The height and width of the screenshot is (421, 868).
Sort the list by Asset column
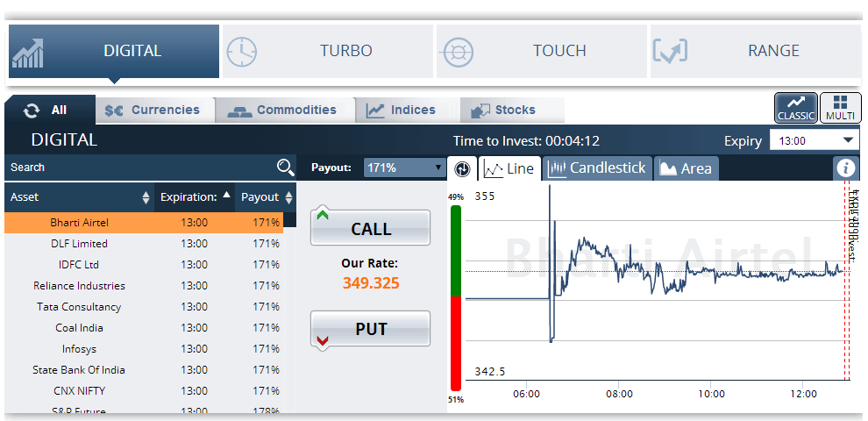[79, 197]
